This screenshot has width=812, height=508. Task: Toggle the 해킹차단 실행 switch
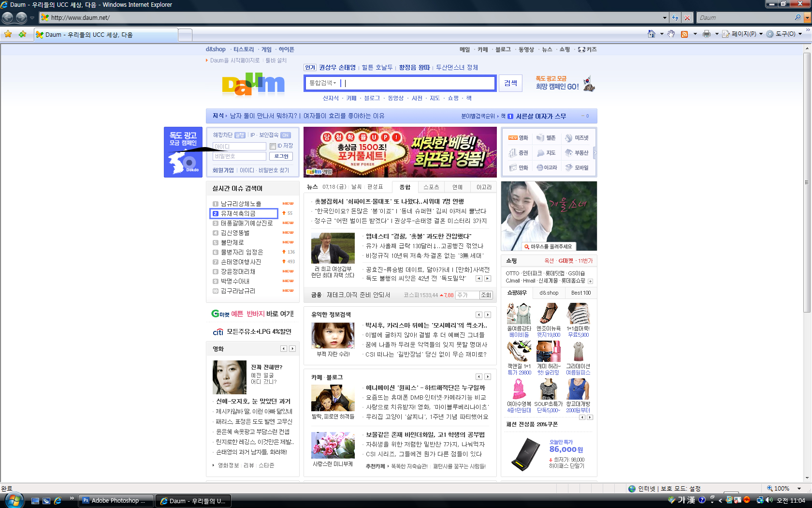[240, 135]
